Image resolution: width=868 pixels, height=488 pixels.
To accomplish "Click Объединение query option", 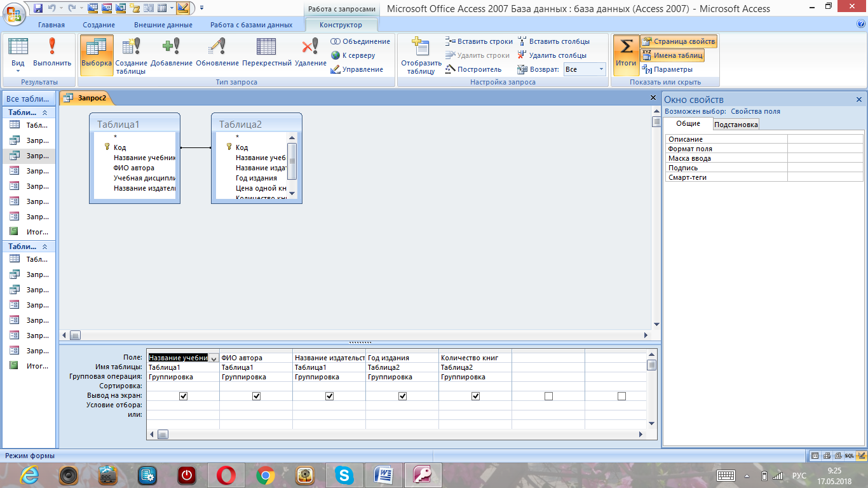I will coord(360,41).
